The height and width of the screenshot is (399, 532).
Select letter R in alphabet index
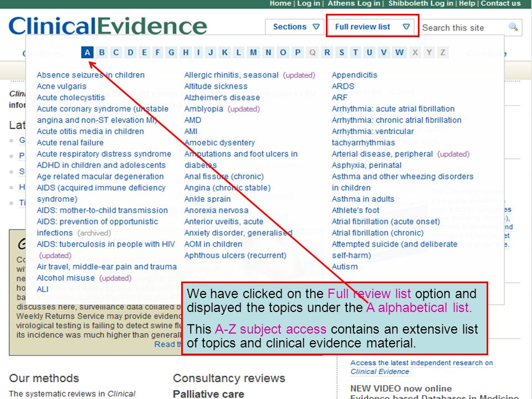coord(327,53)
